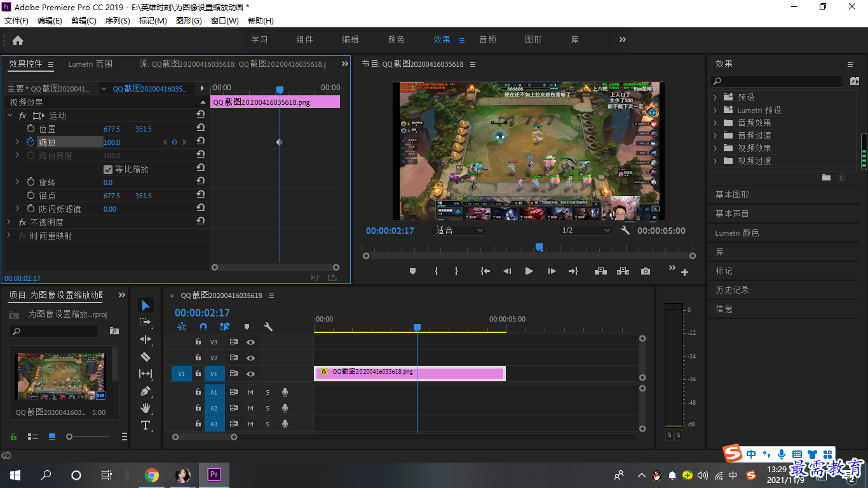Viewport: 868px width, 488px height.
Task: Go to In point in Program monitor
Action: (x=485, y=271)
